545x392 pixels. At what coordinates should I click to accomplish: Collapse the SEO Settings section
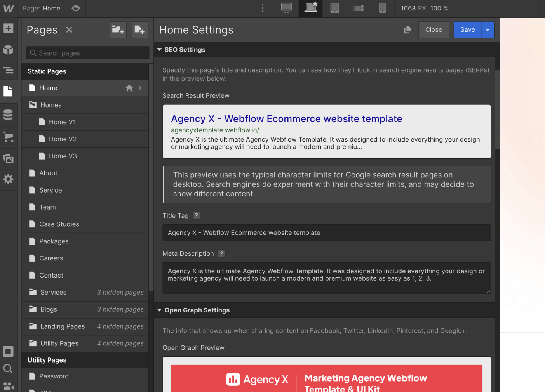pyautogui.click(x=159, y=49)
